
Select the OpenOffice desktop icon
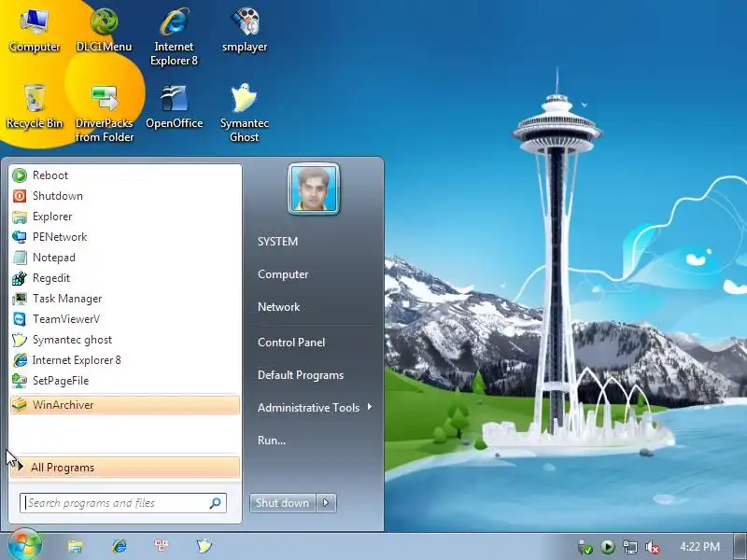[174, 106]
